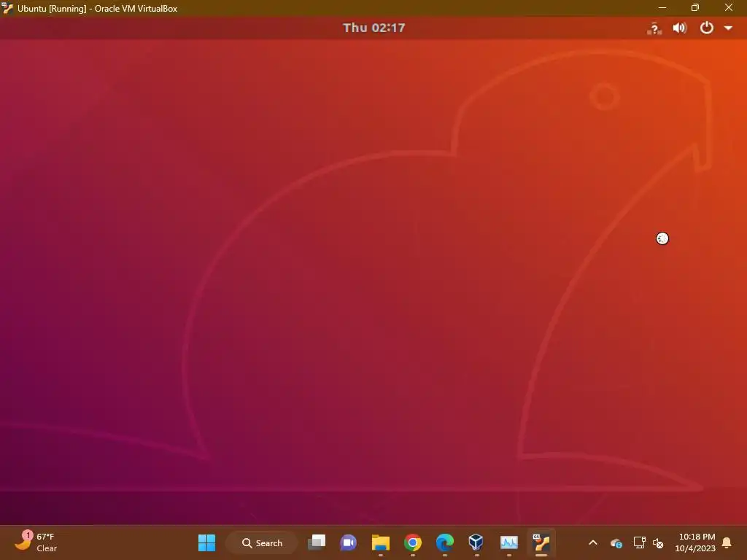Click the taskbar Search box

pos(262,542)
